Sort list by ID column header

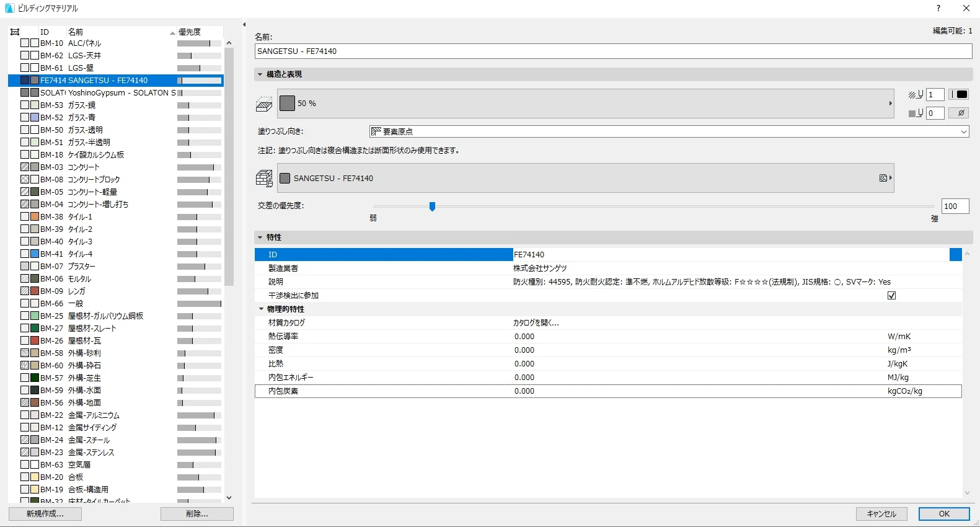click(52, 32)
